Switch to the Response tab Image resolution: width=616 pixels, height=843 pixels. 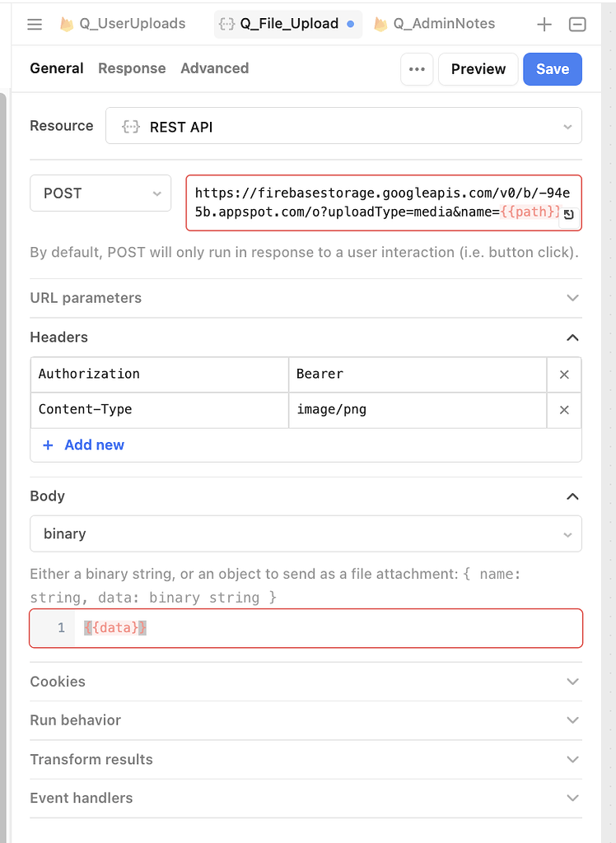click(x=132, y=68)
